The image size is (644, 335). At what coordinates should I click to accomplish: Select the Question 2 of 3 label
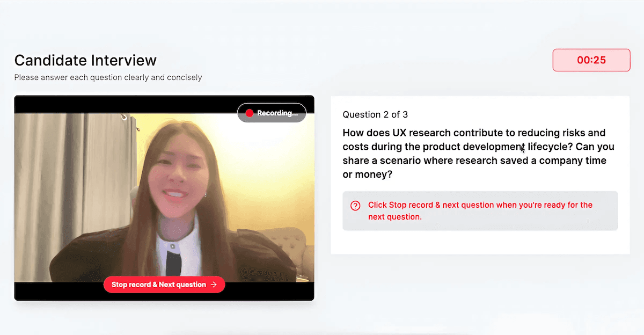pos(375,114)
